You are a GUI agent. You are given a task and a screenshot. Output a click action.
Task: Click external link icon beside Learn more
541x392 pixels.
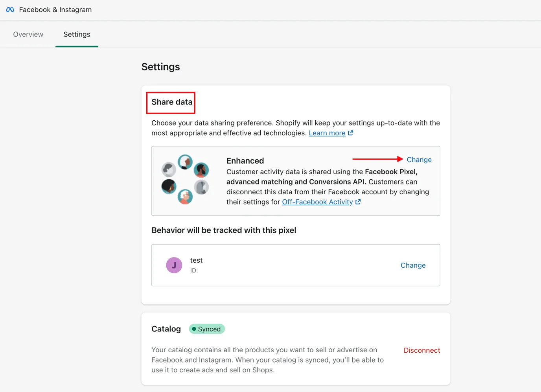tap(351, 133)
